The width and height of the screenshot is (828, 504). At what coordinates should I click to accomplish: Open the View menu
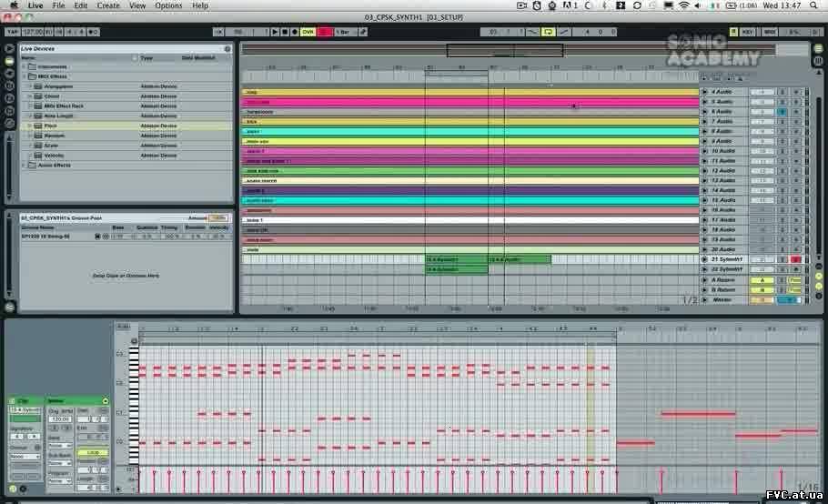137,5
